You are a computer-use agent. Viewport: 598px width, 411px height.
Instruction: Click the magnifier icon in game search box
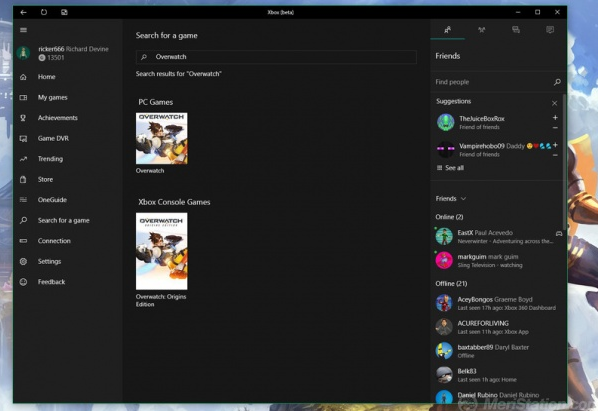point(144,57)
